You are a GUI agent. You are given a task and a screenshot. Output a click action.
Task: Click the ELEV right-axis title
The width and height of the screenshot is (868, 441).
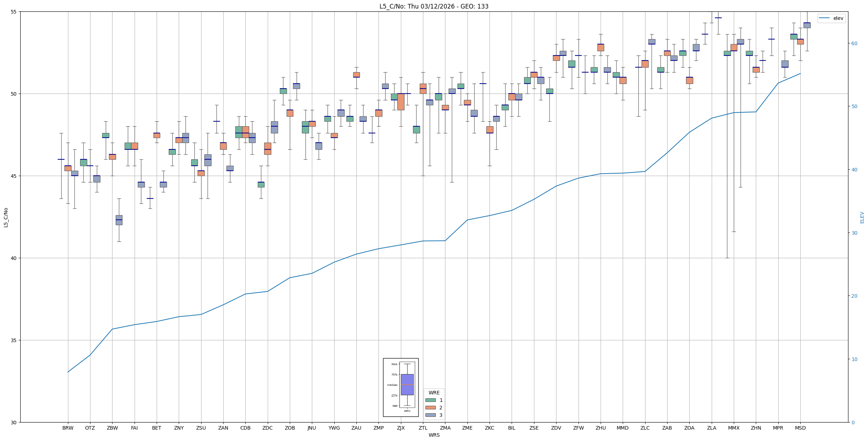pos(862,217)
